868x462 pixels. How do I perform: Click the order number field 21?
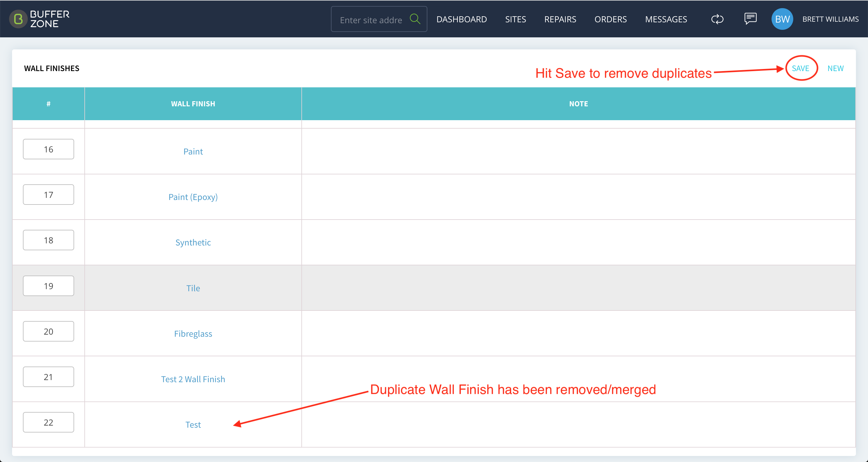[x=49, y=377]
